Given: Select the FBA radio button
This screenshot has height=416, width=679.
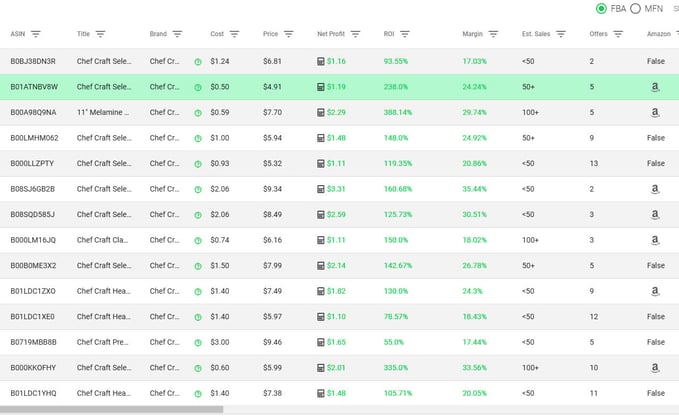Looking at the screenshot, I should (601, 9).
